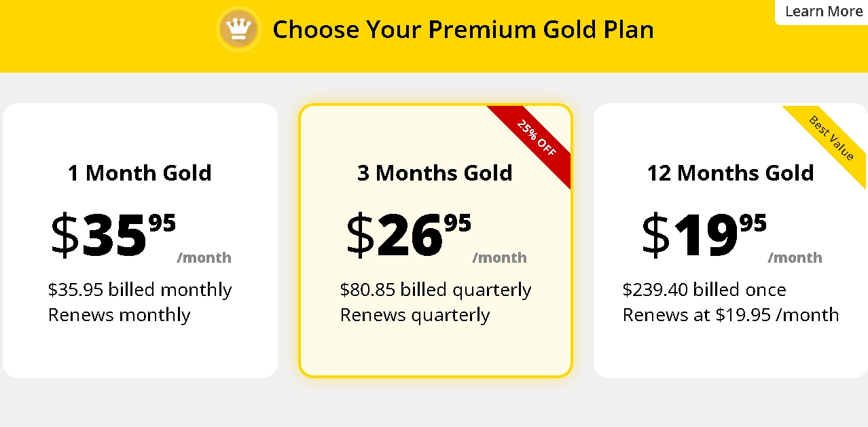Image resolution: width=868 pixels, height=427 pixels.
Task: Click the gold crown icon in header
Action: [x=238, y=29]
